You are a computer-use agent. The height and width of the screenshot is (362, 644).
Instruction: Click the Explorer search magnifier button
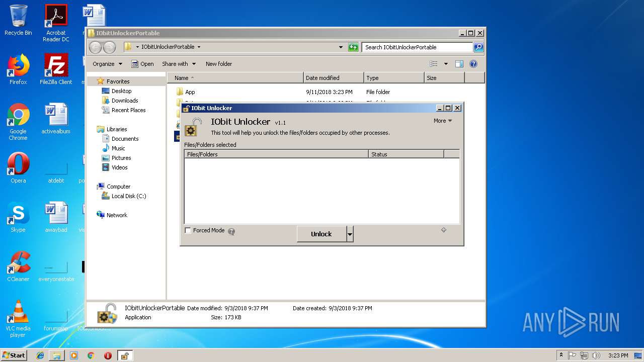pyautogui.click(x=478, y=47)
